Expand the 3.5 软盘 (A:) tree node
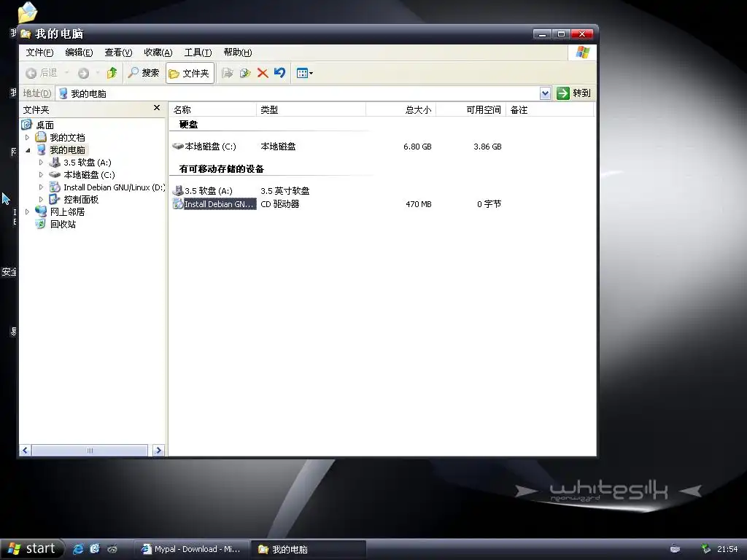The height and width of the screenshot is (560, 747). pos(41,163)
